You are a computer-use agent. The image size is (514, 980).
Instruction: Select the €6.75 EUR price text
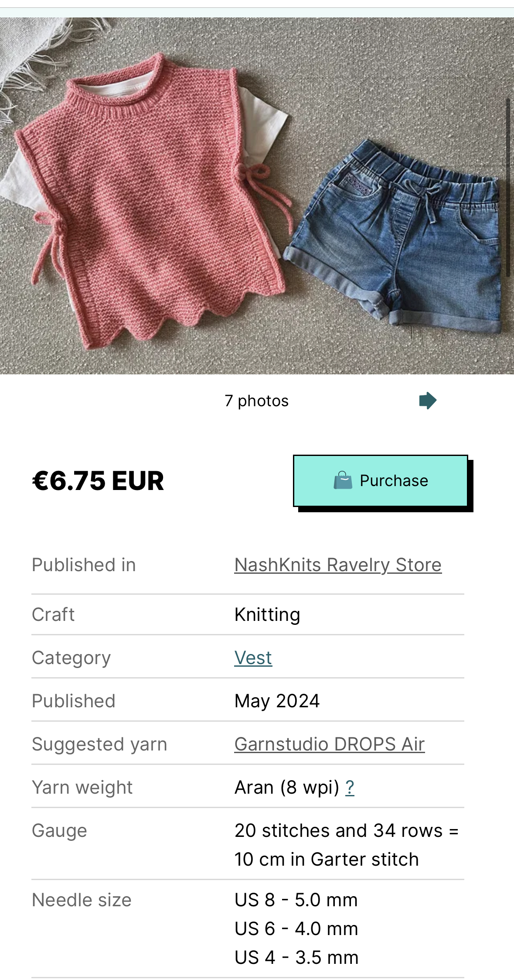coord(98,481)
